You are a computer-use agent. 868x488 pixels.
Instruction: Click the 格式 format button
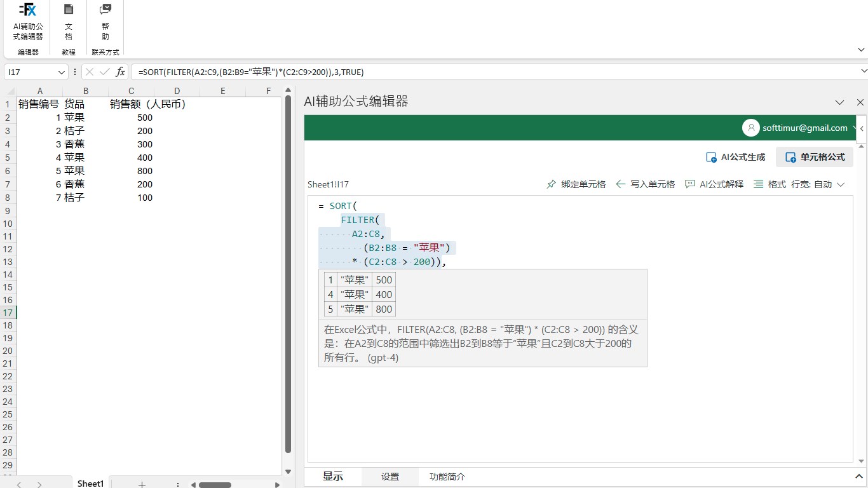point(770,184)
